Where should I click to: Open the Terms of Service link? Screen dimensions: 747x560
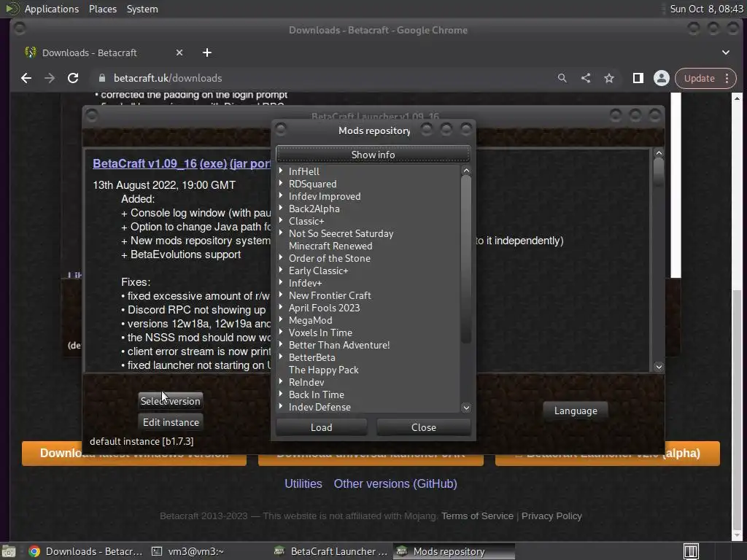477,516
